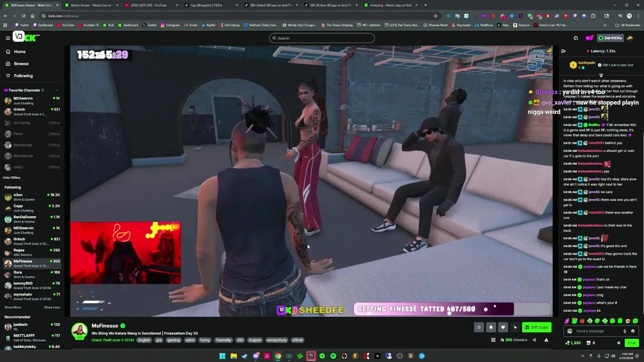Viewport: 644px width, 362px height.
Task: Select the windycityrp stream tag
Action: point(276,340)
